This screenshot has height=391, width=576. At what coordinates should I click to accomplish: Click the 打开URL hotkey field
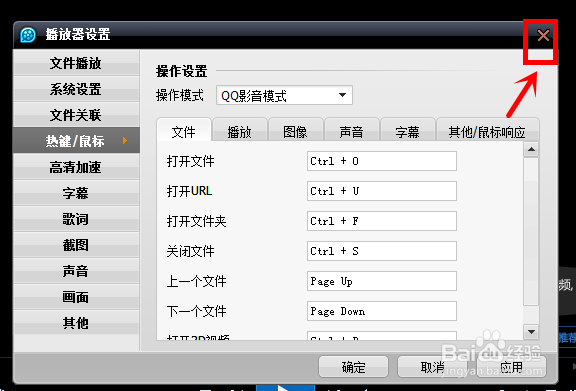click(382, 191)
